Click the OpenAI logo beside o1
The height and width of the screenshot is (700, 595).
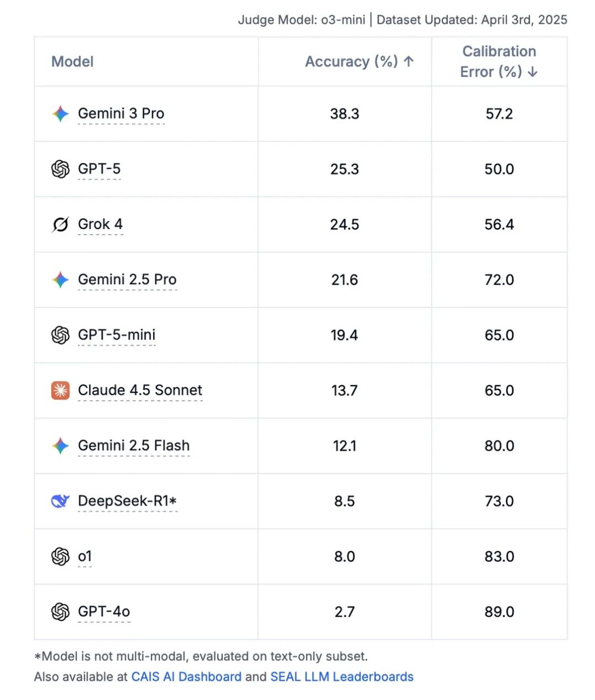point(60,556)
